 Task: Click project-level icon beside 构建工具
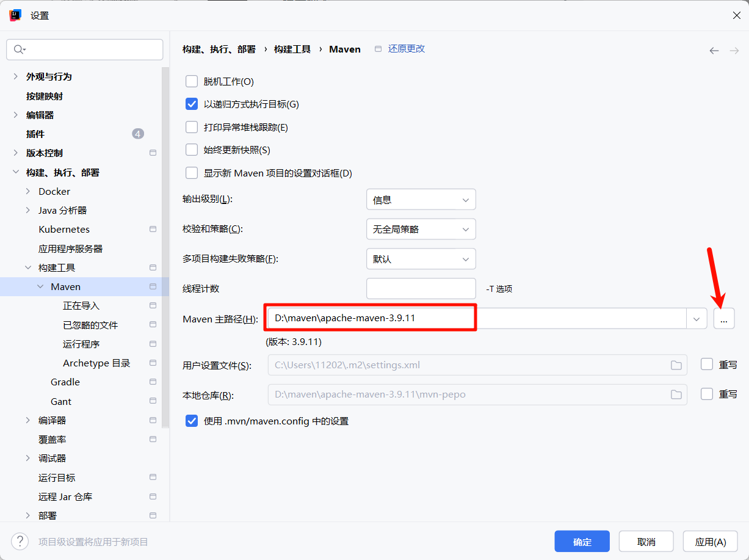[x=153, y=267]
